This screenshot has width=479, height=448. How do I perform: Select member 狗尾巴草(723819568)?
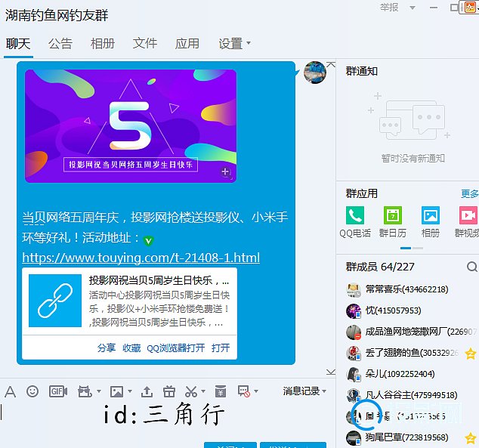pos(407,437)
